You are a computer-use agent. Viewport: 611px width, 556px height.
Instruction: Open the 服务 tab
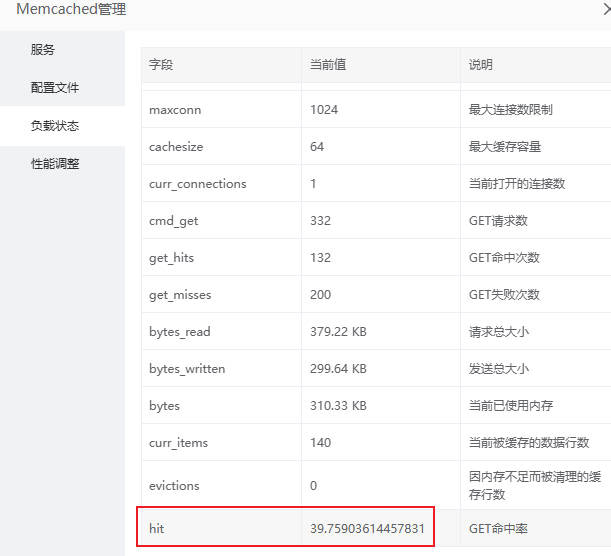point(62,49)
